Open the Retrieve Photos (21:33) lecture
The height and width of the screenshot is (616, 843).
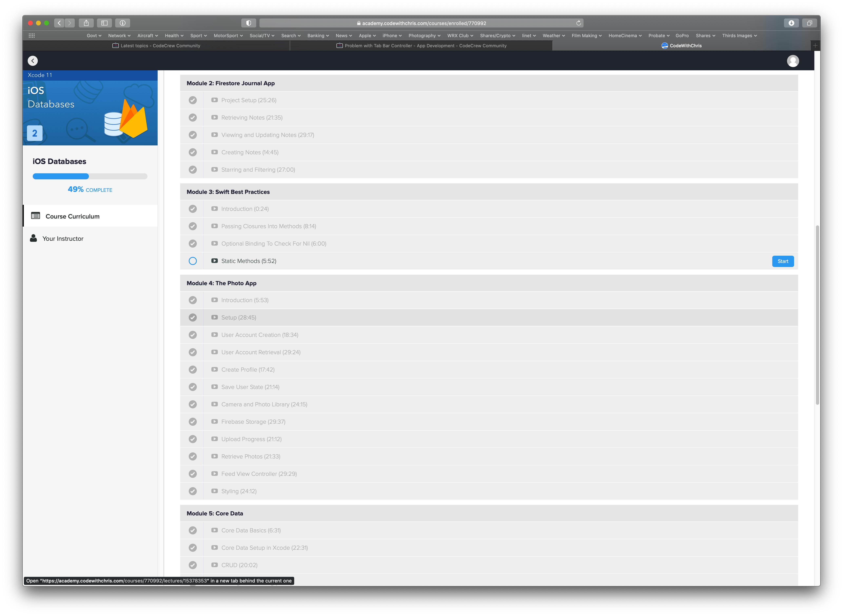tap(489, 456)
